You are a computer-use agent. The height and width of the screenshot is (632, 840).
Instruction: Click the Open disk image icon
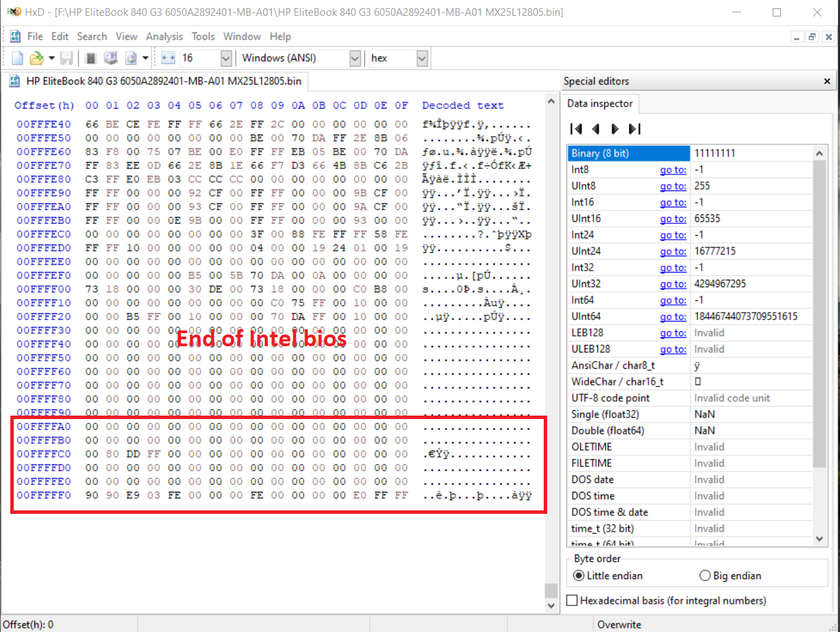tap(131, 58)
